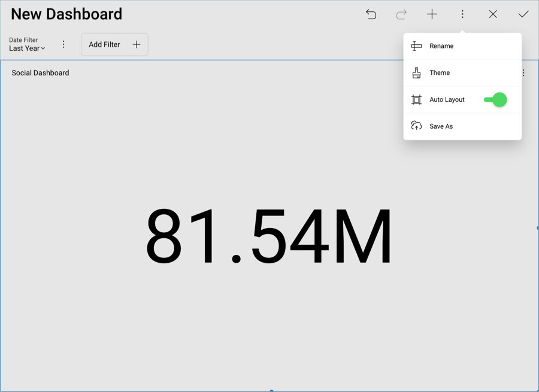
Task: Click the New Dashboard title text
Action: coord(66,14)
